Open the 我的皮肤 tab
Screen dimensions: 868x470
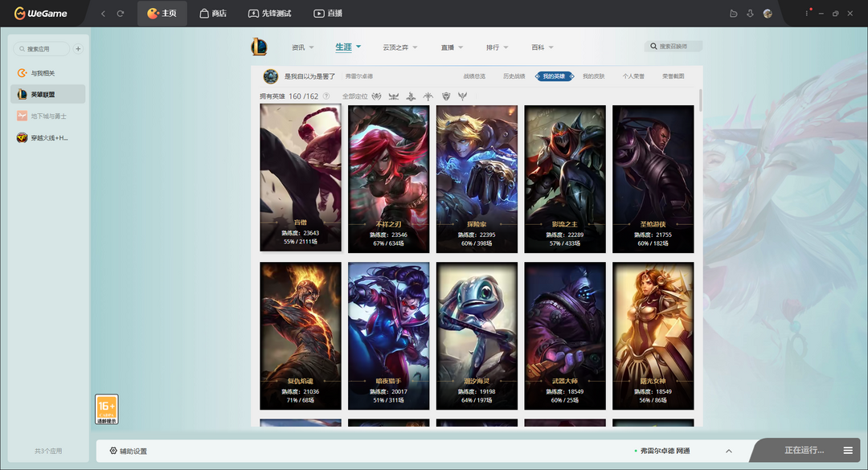pos(593,76)
